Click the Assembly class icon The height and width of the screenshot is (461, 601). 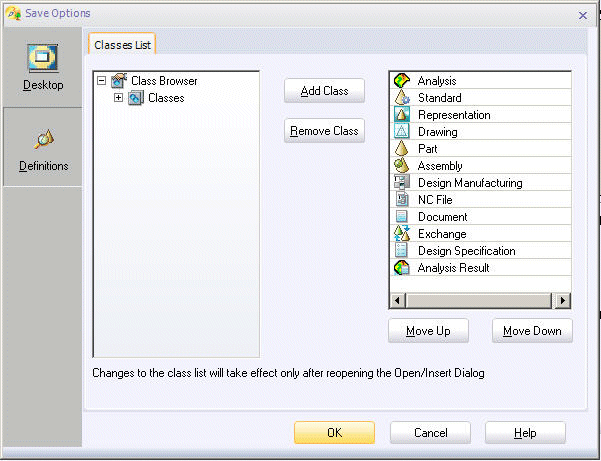pos(402,166)
